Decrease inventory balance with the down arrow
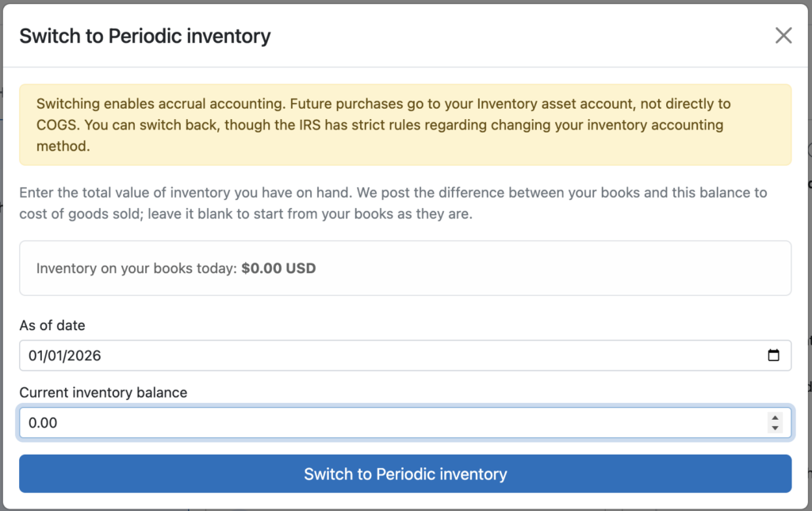 (775, 428)
